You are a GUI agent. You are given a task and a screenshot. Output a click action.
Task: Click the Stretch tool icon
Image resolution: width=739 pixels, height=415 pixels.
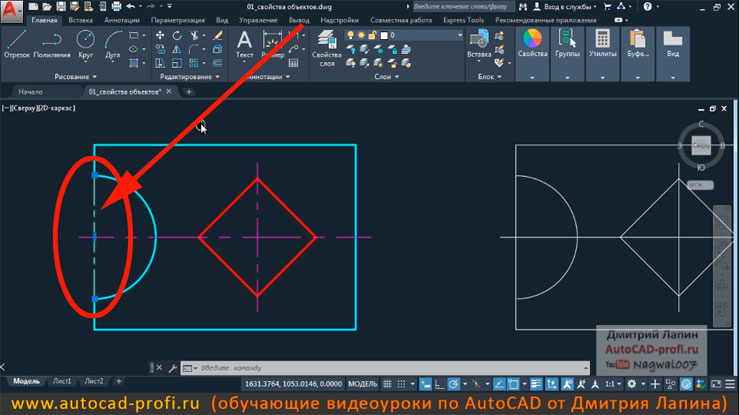click(160, 63)
